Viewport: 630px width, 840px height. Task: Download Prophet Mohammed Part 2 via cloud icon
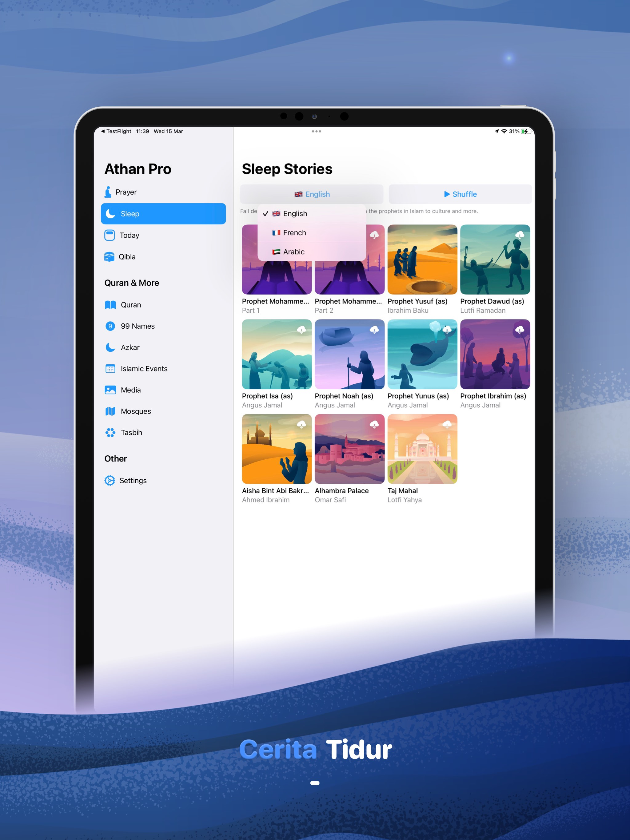374,235
